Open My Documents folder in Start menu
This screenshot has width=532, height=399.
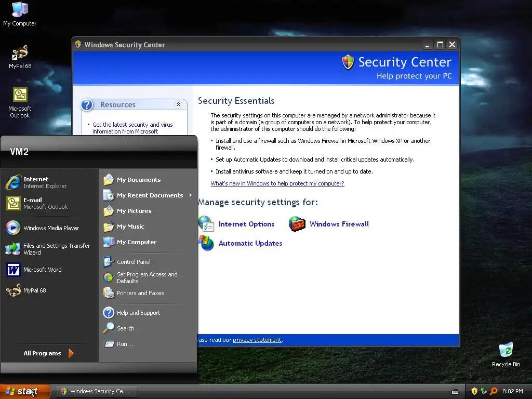pyautogui.click(x=132, y=180)
